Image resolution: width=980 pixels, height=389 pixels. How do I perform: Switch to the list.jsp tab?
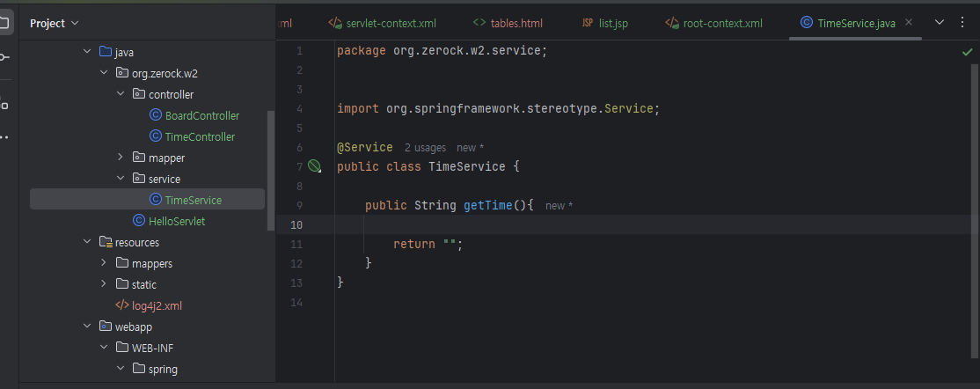click(608, 23)
